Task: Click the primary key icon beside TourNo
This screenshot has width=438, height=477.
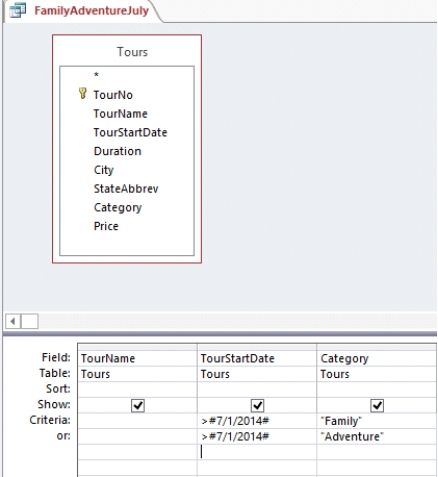Action: click(x=83, y=93)
